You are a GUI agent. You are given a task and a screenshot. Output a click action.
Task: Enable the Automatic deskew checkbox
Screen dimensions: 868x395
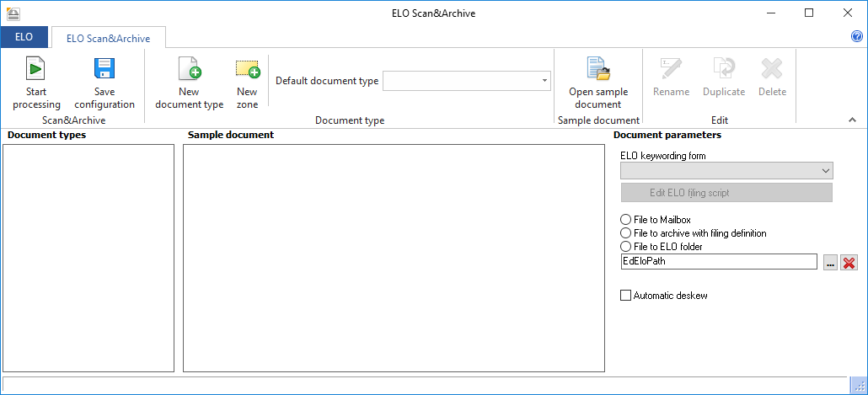point(625,296)
